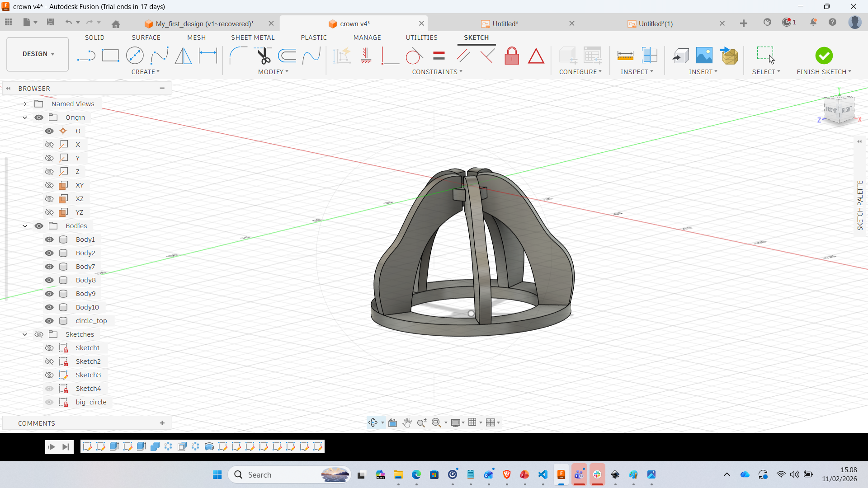Select the 2-point Rectangle sketch tool

110,56
